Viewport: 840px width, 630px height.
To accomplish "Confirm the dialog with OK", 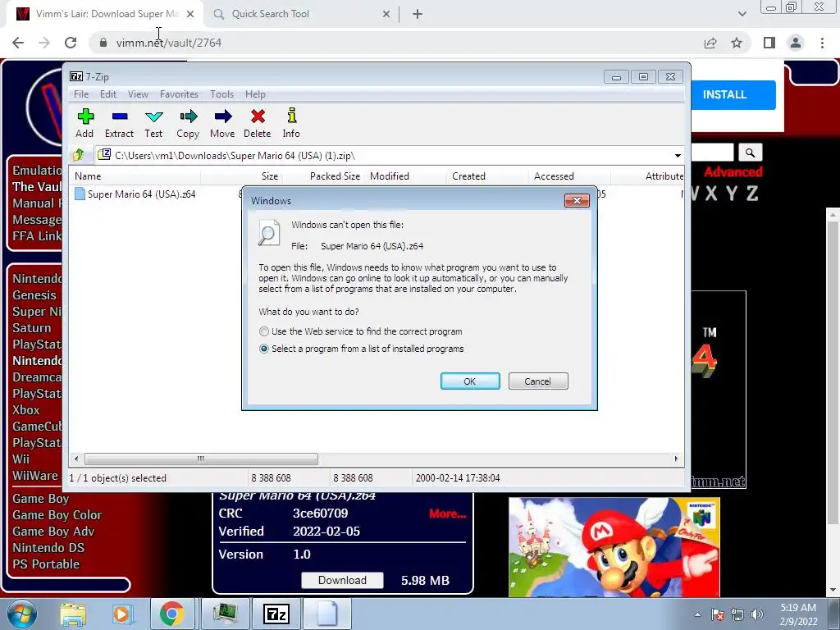I will point(470,381).
